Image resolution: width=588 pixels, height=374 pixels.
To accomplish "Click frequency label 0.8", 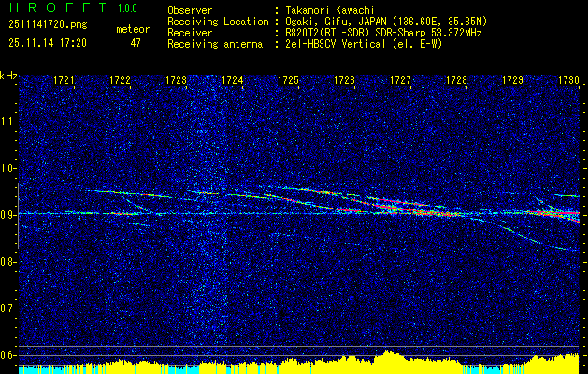I will (x=7, y=262).
